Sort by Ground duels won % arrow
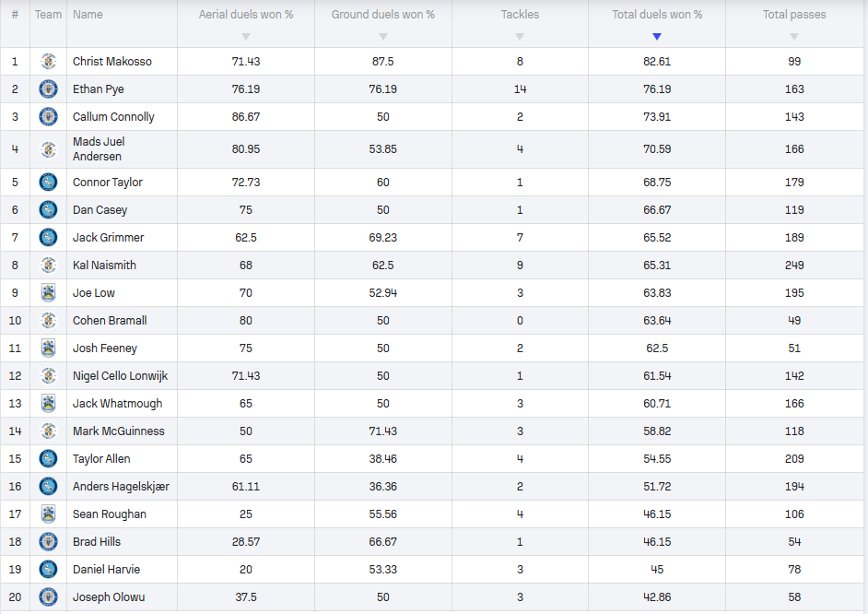 [x=383, y=37]
